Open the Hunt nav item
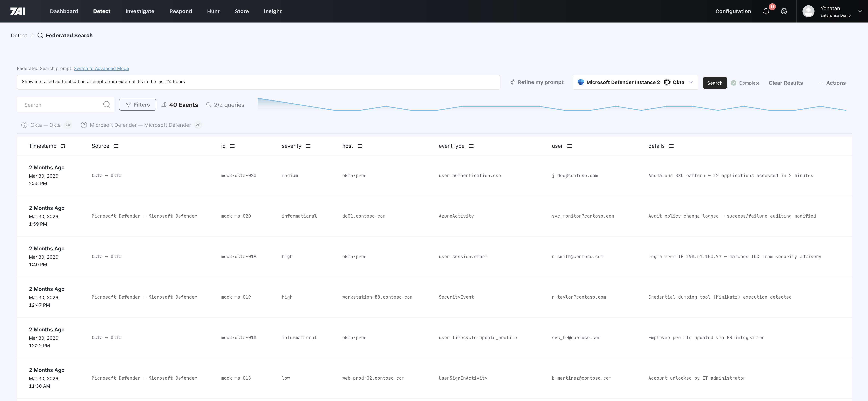Image resolution: width=868 pixels, height=401 pixels. (x=213, y=11)
